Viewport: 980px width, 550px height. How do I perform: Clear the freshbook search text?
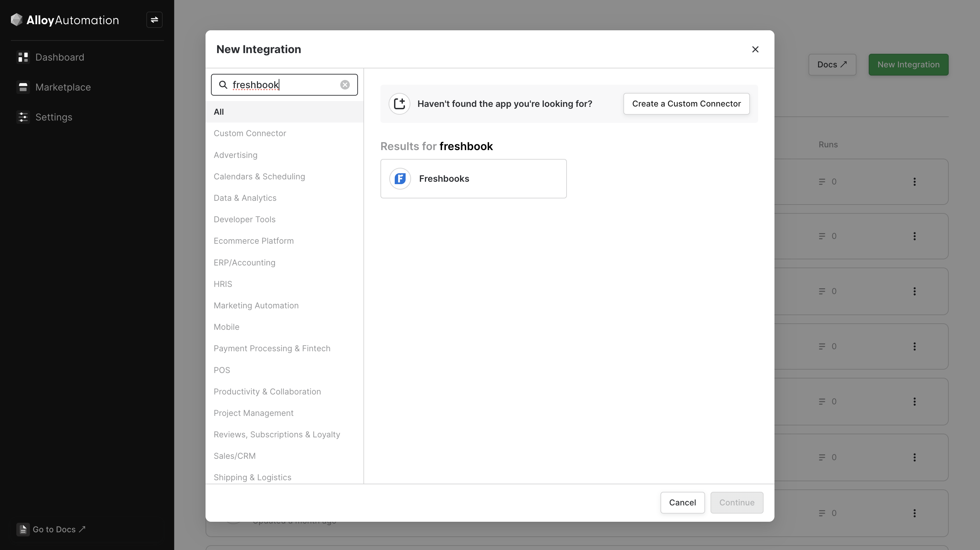(345, 84)
